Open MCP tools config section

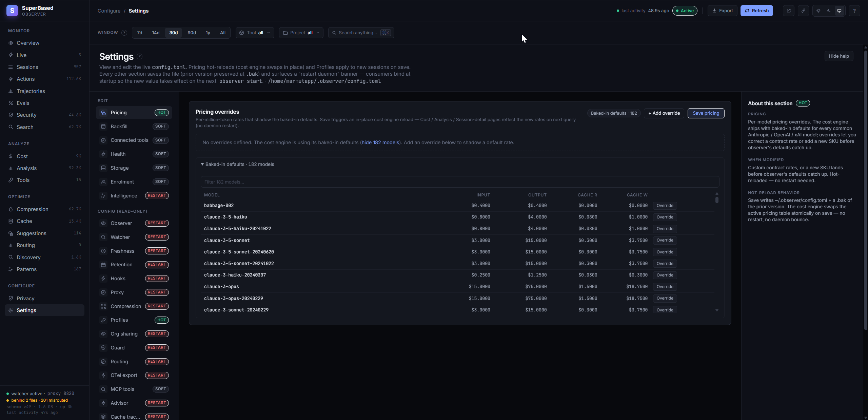pyautogui.click(x=134, y=389)
